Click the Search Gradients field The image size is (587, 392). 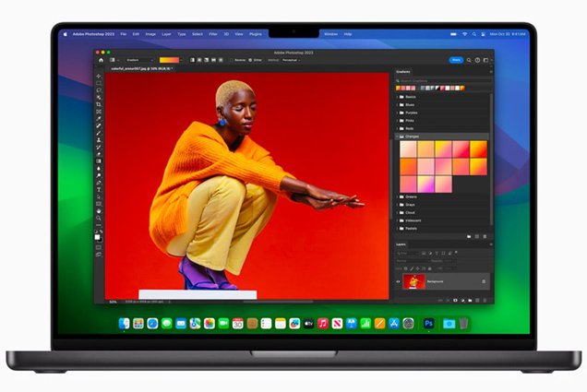coord(444,80)
